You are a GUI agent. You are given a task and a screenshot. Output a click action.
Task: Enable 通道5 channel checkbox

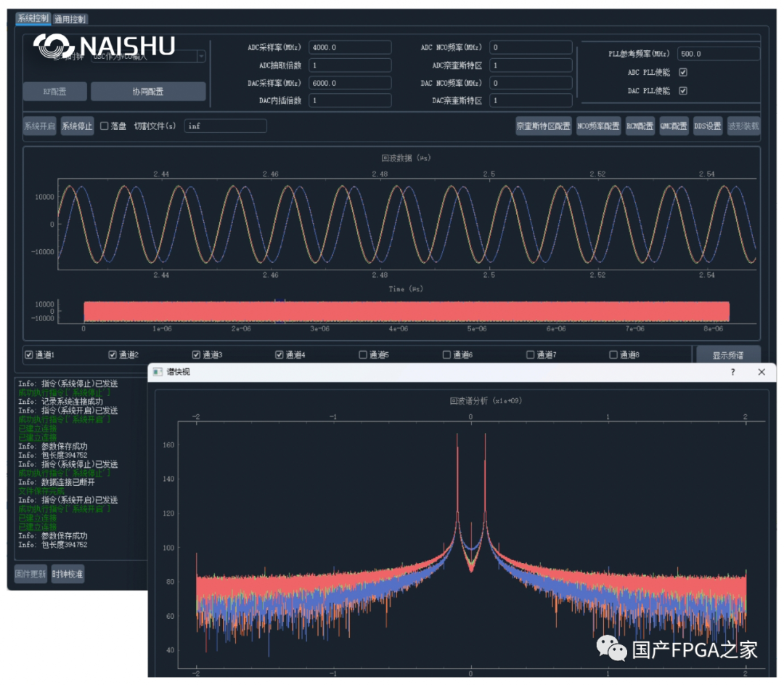click(363, 354)
